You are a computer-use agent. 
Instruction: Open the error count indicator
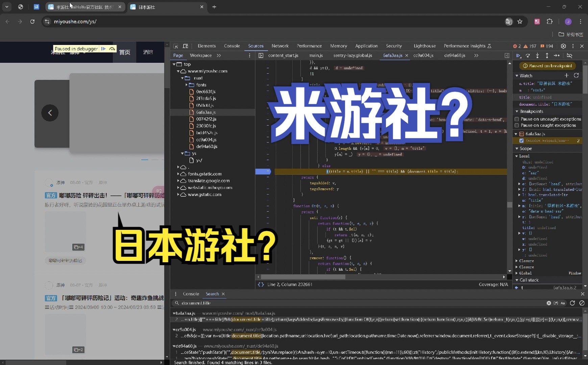coord(517,46)
